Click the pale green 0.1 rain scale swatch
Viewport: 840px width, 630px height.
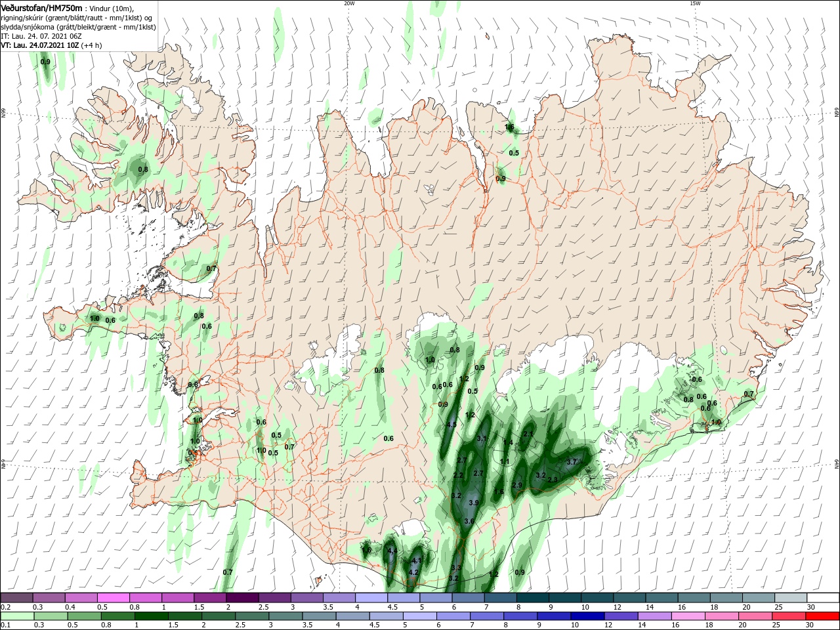(x=16, y=616)
